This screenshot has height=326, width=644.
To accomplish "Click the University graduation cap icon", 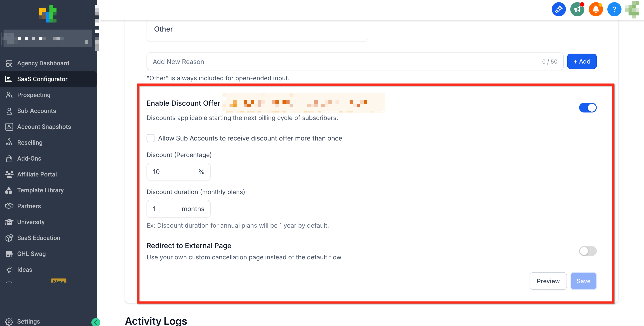I will (9, 222).
